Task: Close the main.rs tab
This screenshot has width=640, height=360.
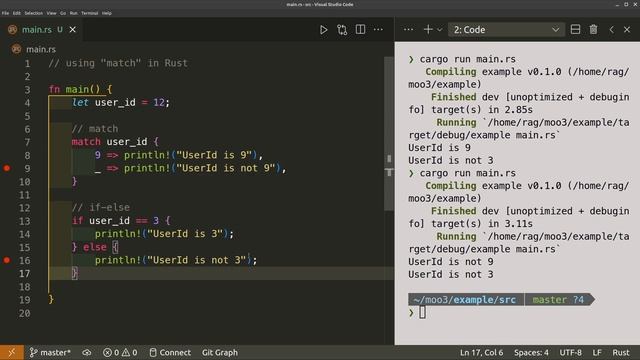Action: pos(73,29)
